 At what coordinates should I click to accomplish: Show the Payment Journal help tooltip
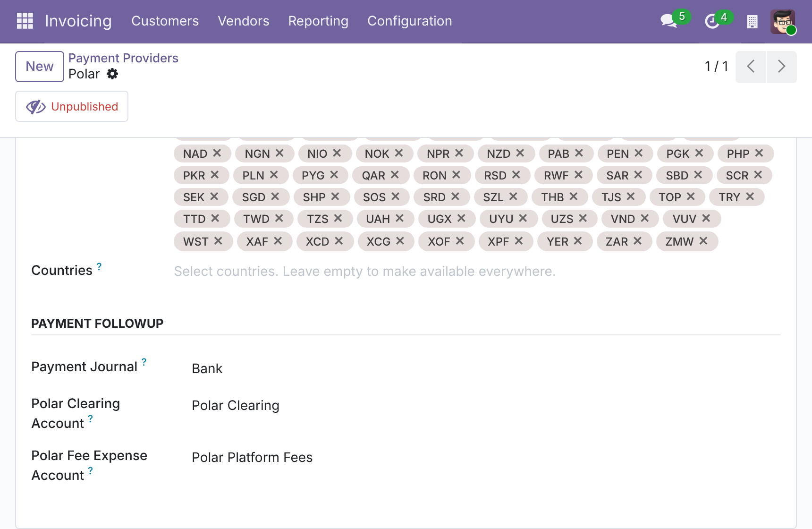pyautogui.click(x=144, y=361)
